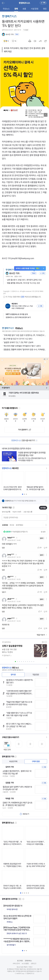Open the 경제 section tab
This screenshot has height=980, width=49.
(x=16, y=8)
